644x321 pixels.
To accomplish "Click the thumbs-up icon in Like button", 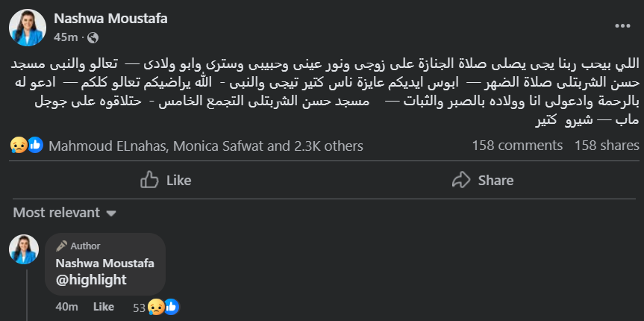I will coord(149,180).
